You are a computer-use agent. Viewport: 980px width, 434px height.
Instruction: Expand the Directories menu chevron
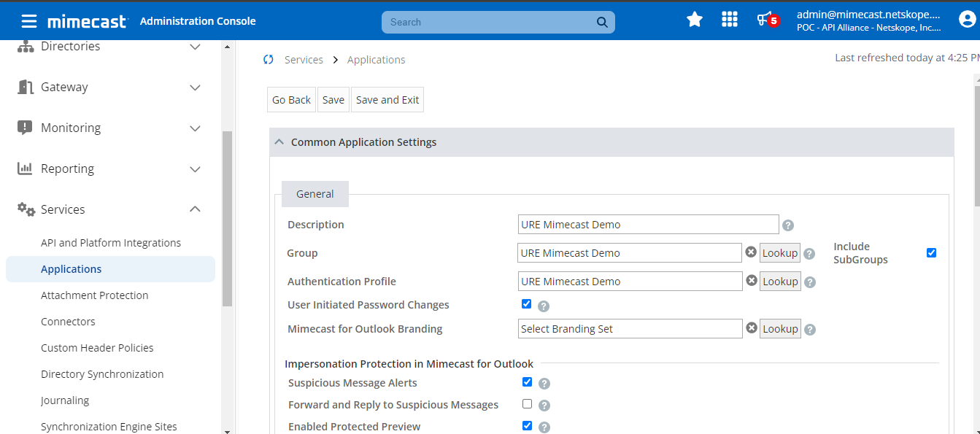(x=195, y=47)
